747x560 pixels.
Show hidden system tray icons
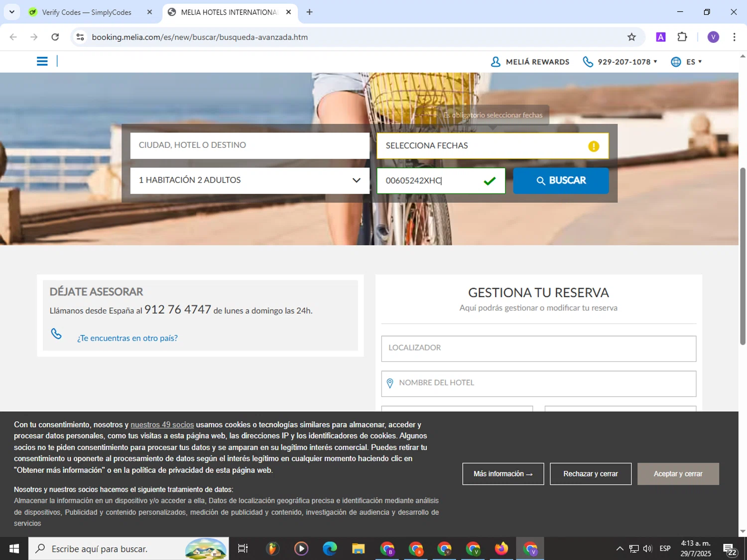[620, 549]
